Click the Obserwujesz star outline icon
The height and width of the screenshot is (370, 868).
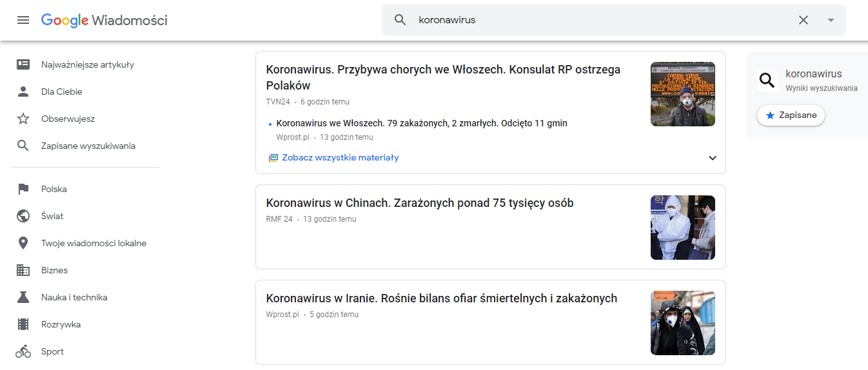coord(23,119)
